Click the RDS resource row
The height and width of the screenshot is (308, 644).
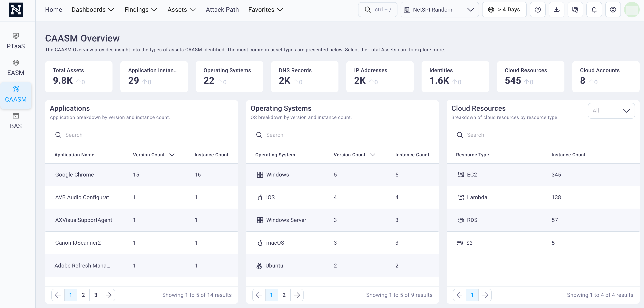[543, 220]
